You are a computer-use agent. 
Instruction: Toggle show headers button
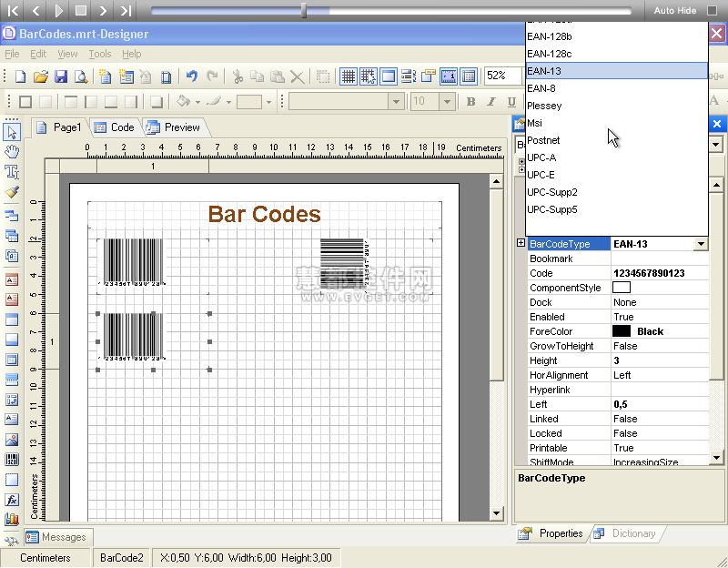click(x=389, y=76)
